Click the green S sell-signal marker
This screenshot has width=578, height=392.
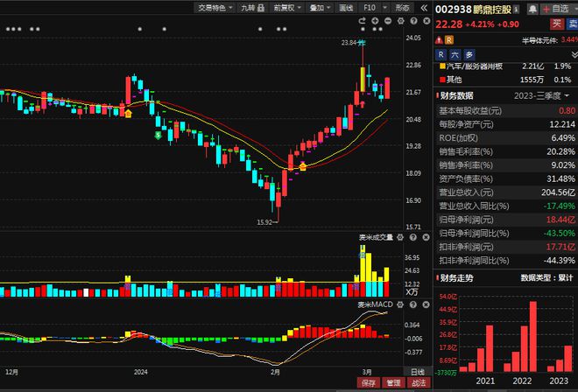pyautogui.click(x=159, y=136)
